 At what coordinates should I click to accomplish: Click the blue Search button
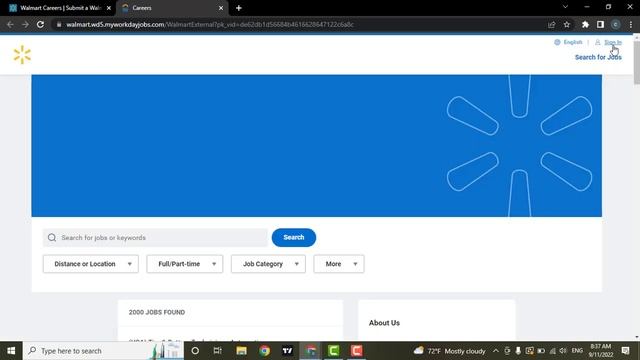click(x=293, y=237)
